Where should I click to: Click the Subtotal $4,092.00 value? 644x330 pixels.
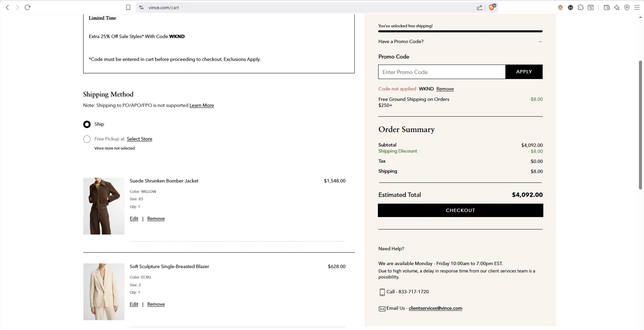click(x=532, y=145)
